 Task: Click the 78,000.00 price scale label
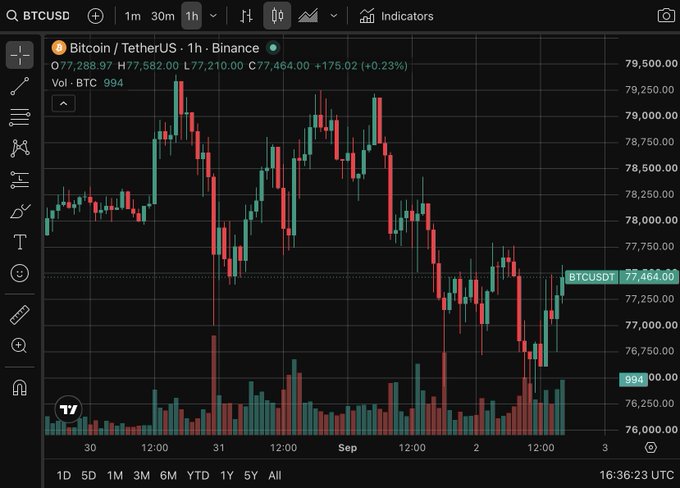click(651, 220)
